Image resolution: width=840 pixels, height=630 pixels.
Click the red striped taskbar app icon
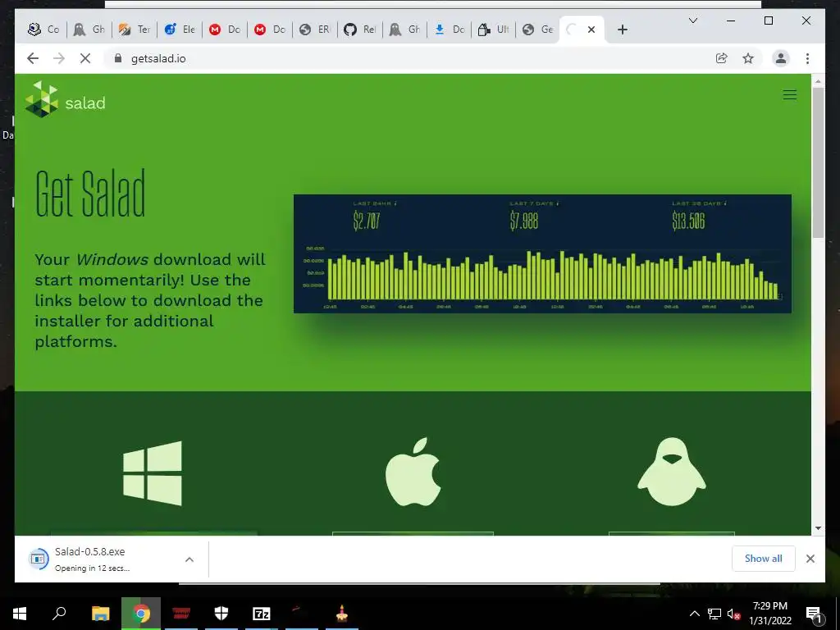tap(181, 614)
